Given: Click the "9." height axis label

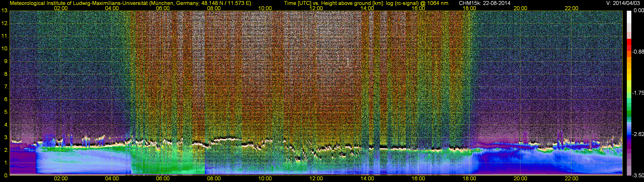Looking at the screenshot, I should [6, 61].
